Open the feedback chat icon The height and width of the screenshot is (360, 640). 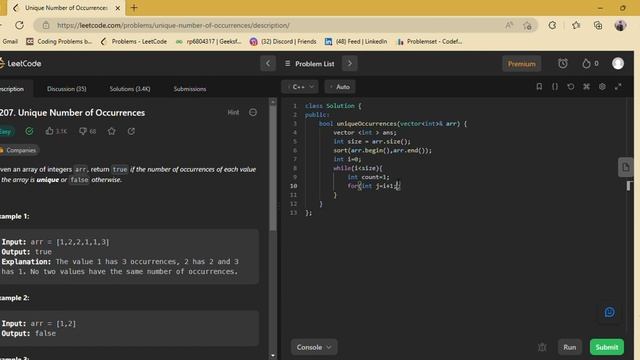pyautogui.click(x=609, y=313)
